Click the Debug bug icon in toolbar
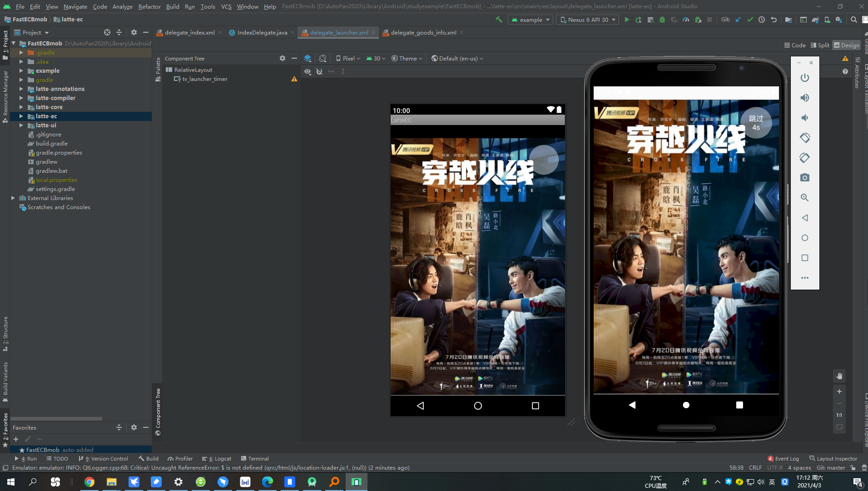The height and width of the screenshot is (491, 868). (662, 20)
